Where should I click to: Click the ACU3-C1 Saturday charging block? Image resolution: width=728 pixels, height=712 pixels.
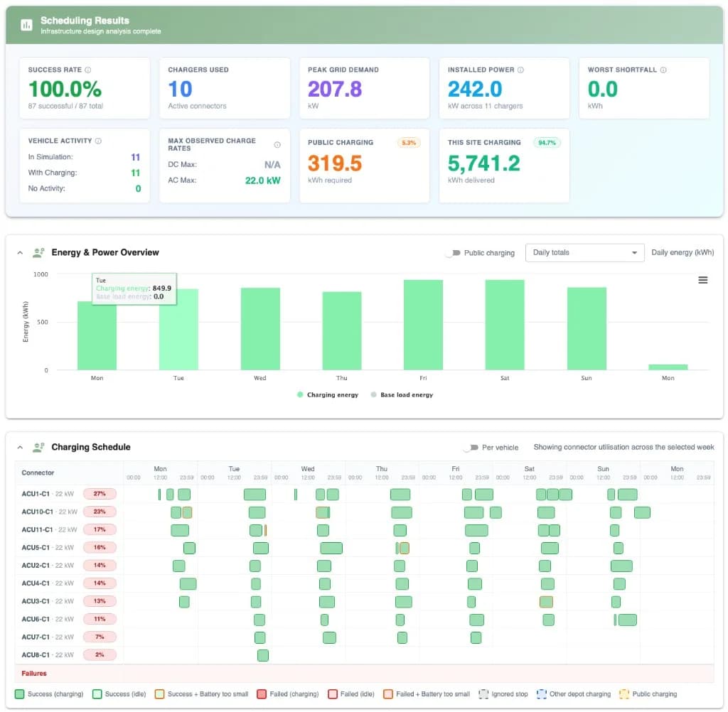546,602
